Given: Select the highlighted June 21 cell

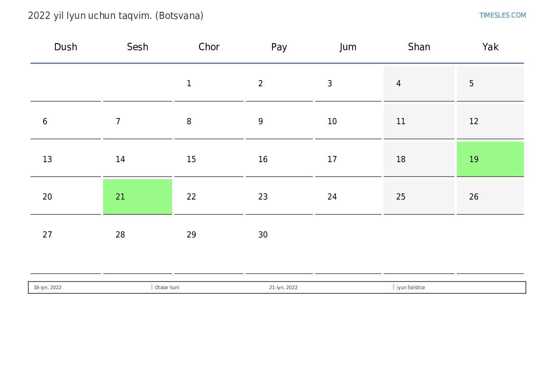Looking at the screenshot, I should tap(137, 197).
